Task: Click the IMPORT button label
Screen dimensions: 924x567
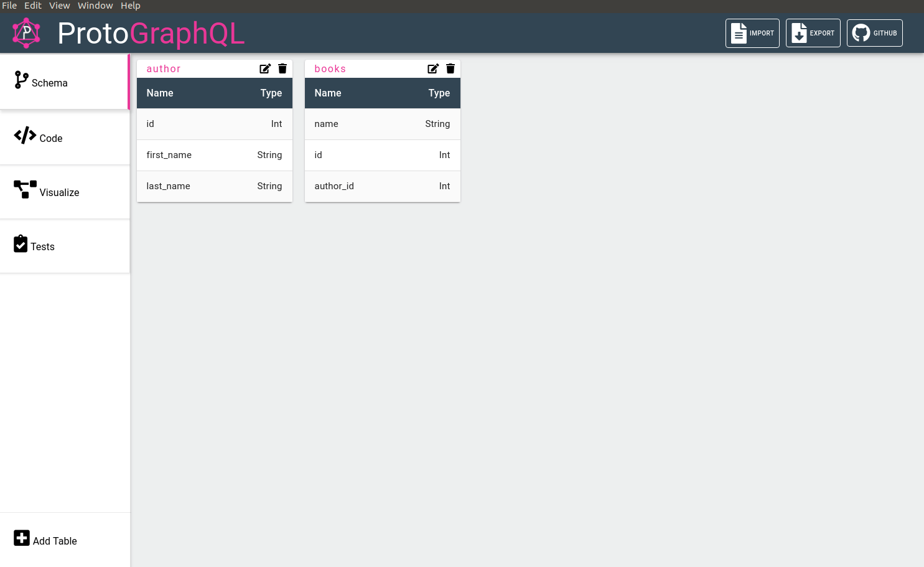Action: tap(762, 33)
